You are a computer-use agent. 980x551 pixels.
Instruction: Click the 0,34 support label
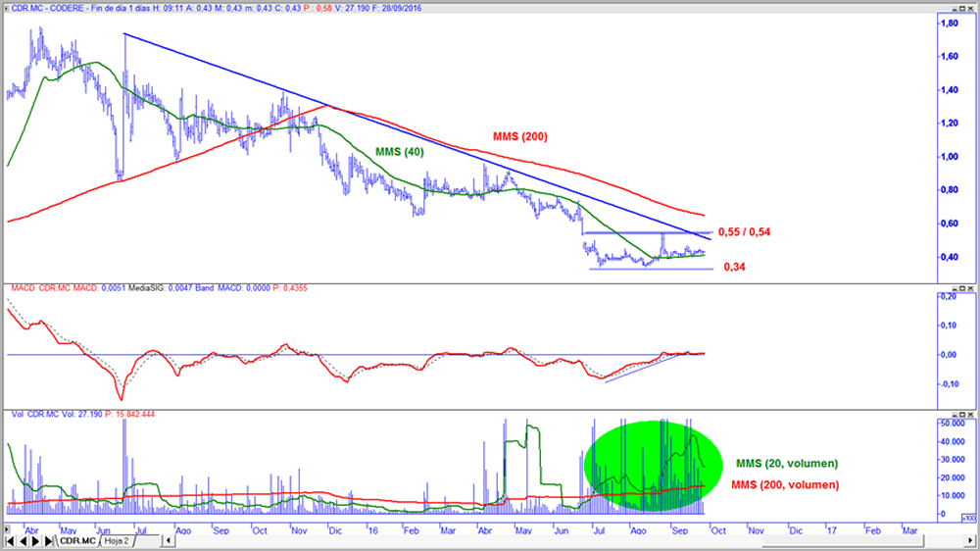tap(734, 267)
